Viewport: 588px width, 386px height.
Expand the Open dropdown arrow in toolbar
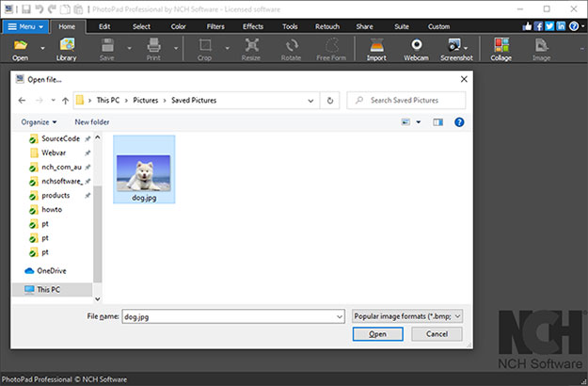42,48
